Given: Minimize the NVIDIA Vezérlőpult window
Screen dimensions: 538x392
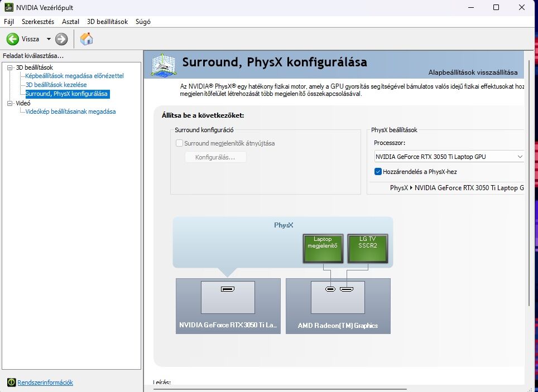Looking at the screenshot, I should pyautogui.click(x=471, y=7).
